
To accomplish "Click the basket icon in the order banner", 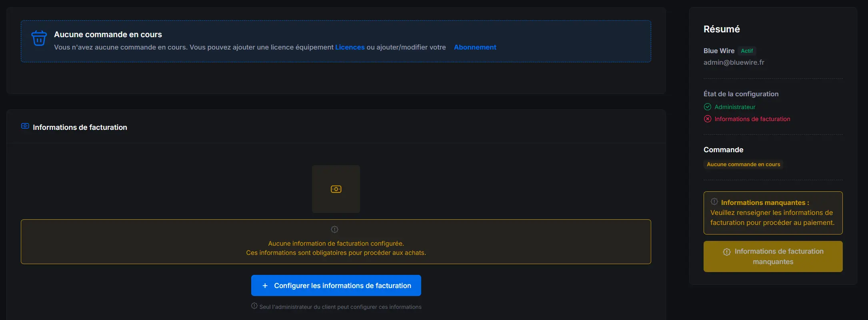I will tap(39, 38).
